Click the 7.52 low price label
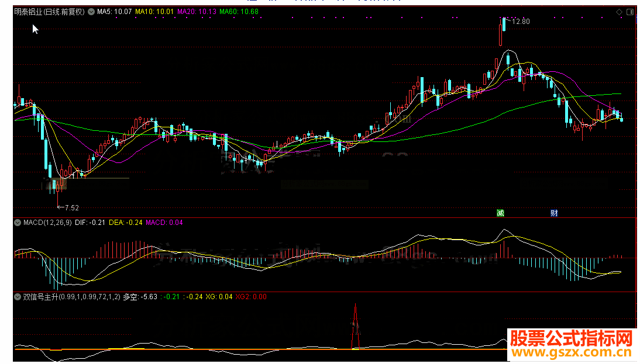Screen dimensions: 640x364 pos(71,208)
